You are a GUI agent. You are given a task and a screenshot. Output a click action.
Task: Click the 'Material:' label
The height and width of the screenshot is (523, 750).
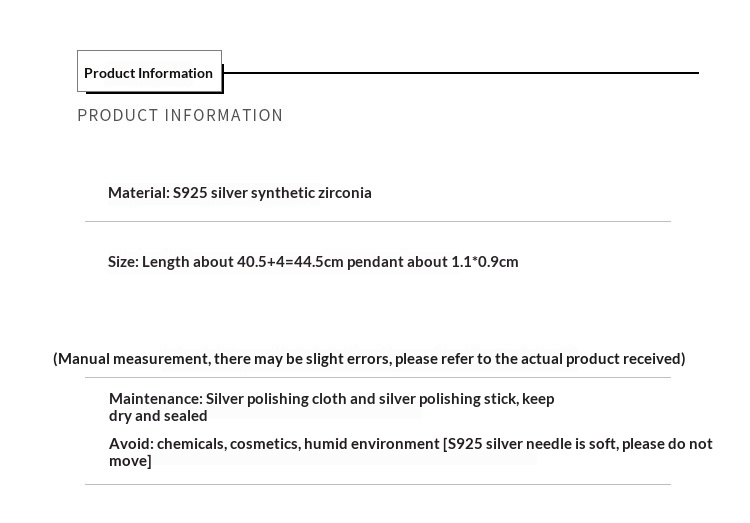[138, 193]
